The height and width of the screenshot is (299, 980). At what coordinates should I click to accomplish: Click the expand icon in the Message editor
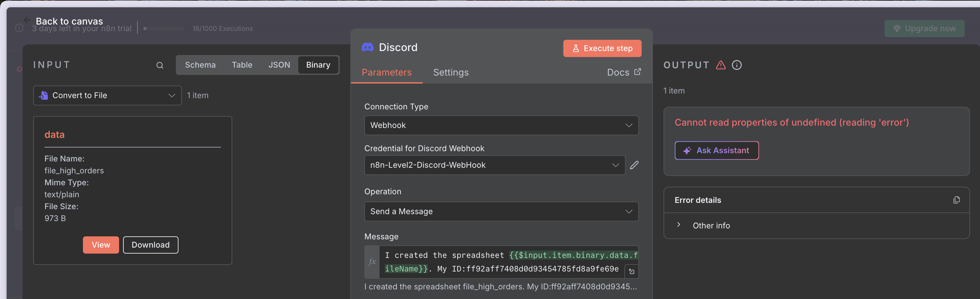tap(632, 271)
